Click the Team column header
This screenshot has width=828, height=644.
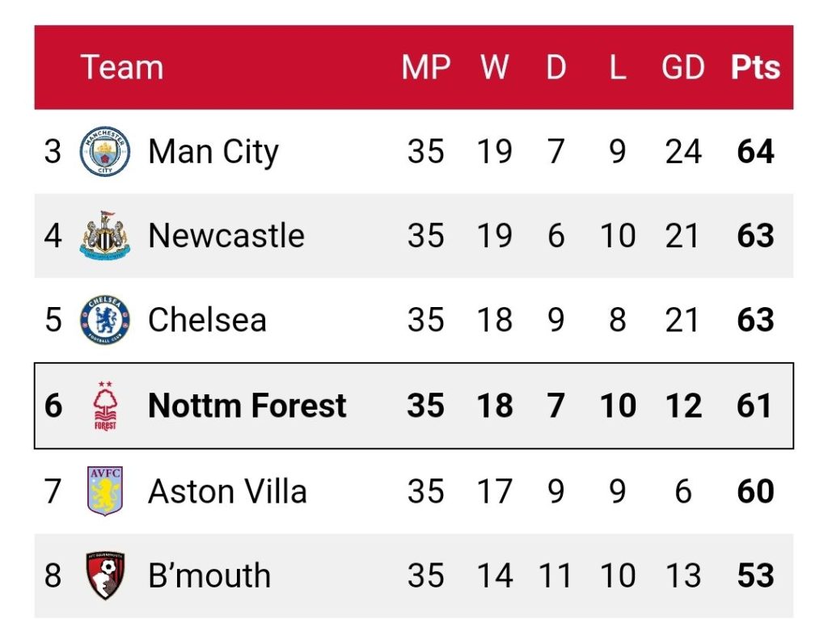click(x=122, y=68)
